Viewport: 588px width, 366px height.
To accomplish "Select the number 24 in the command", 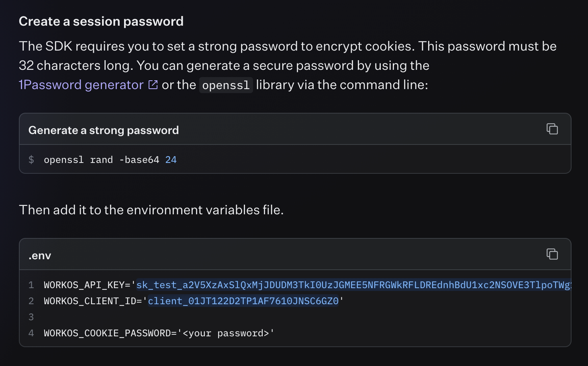I will point(171,160).
